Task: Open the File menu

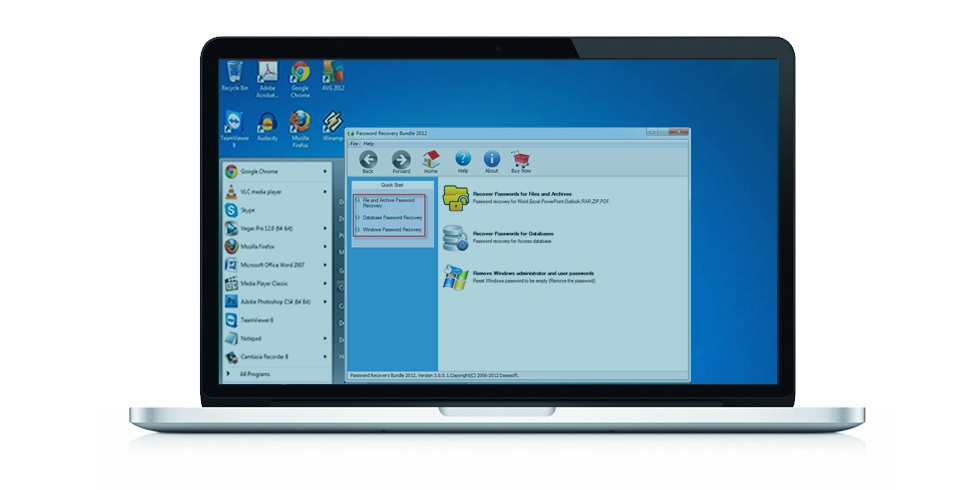Action: click(x=353, y=144)
